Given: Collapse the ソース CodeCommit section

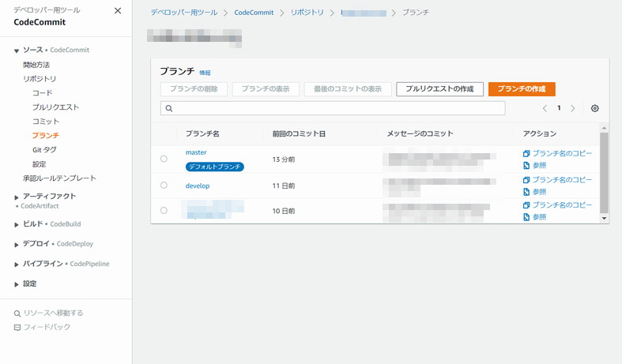Looking at the screenshot, I should point(17,51).
